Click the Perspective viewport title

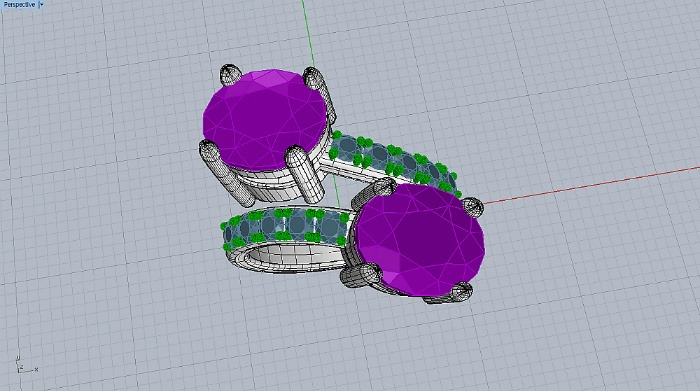[x=19, y=4]
